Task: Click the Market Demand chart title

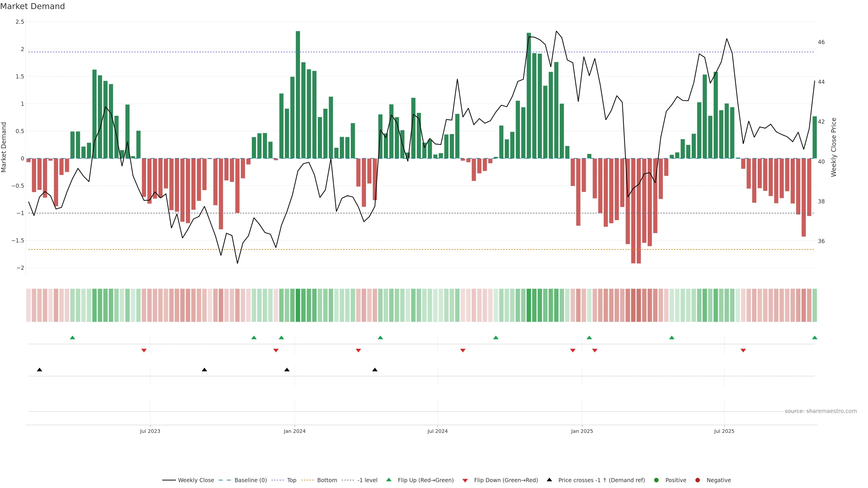Action: click(x=33, y=6)
